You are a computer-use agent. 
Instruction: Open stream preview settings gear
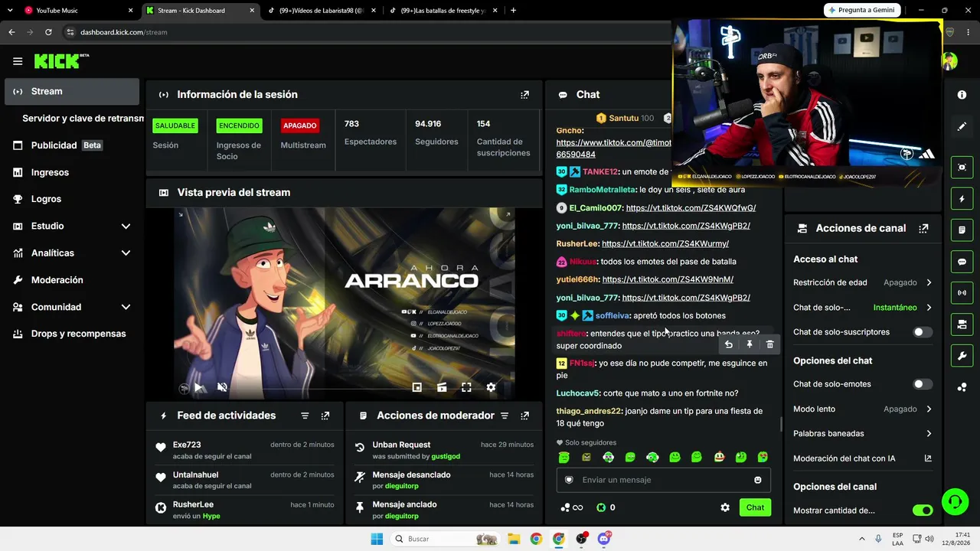[x=491, y=387]
